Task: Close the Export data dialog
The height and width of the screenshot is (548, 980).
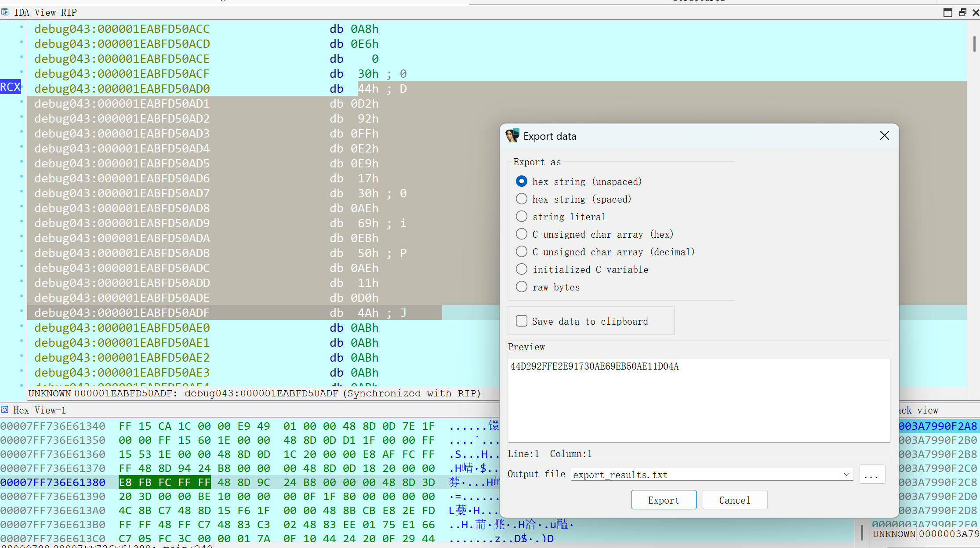Action: [x=884, y=136]
